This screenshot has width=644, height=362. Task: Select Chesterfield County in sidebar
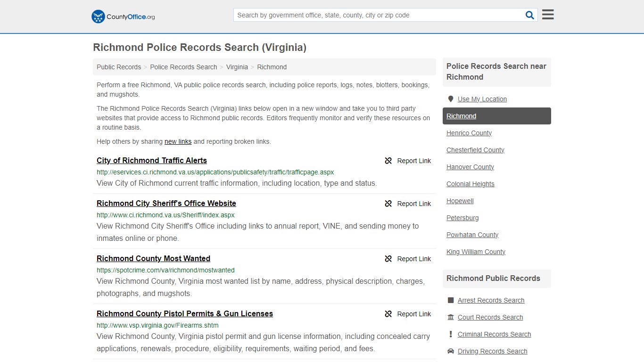[475, 150]
